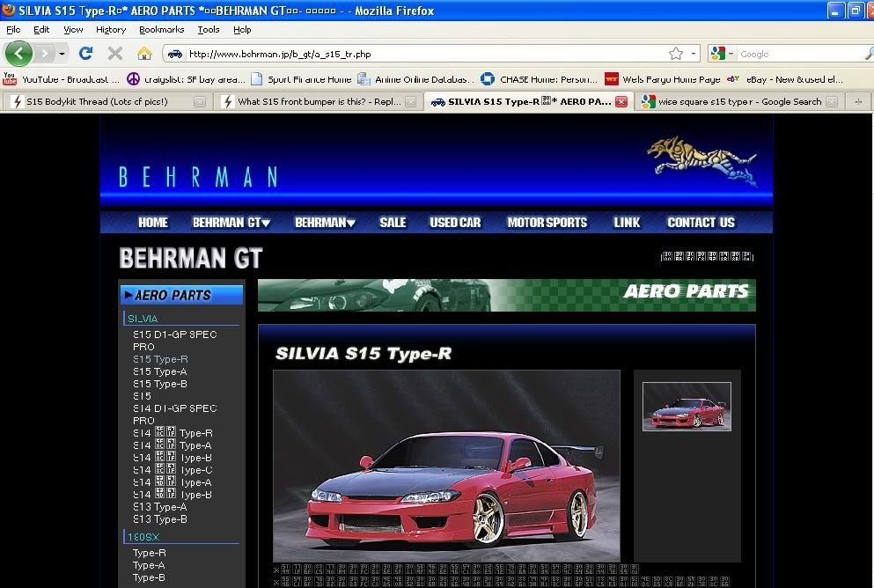874x588 pixels.
Task: Select S15 Type-R in sidebar
Action: [x=160, y=359]
